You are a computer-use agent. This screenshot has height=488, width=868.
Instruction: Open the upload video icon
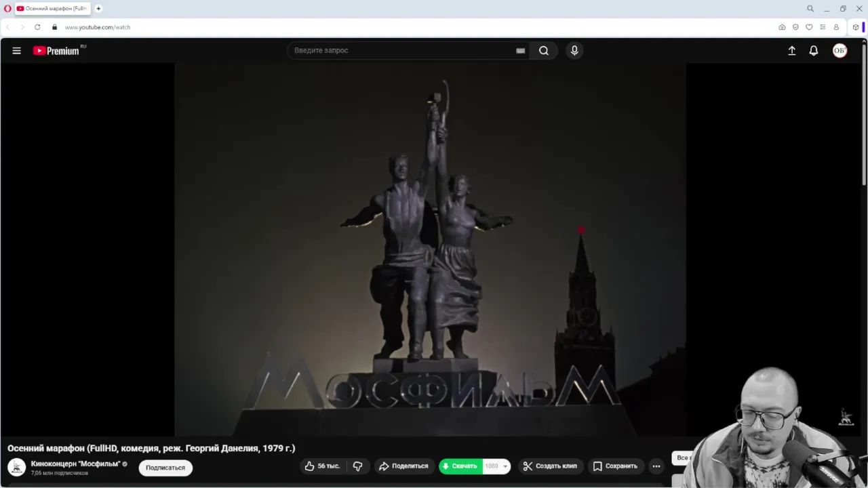pyautogui.click(x=791, y=51)
